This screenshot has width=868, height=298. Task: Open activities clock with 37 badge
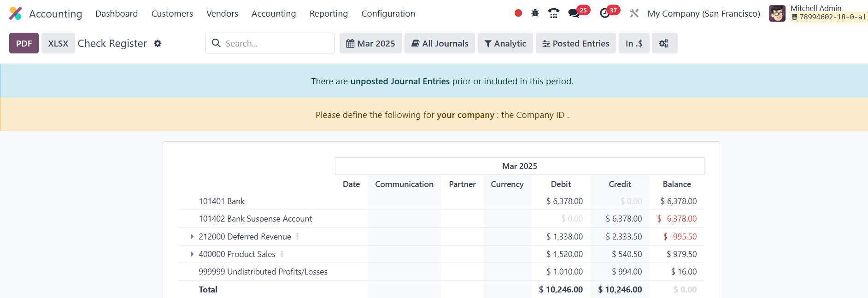click(x=605, y=13)
